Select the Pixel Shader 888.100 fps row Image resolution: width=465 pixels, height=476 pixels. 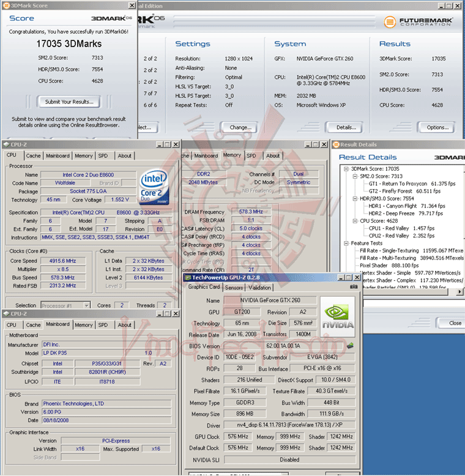pyautogui.click(x=389, y=266)
